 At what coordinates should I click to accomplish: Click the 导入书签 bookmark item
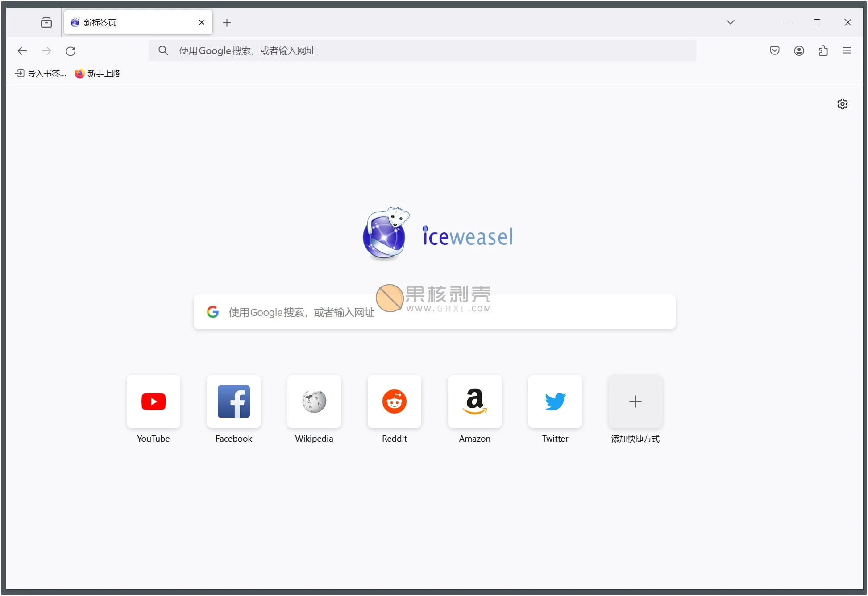point(41,74)
